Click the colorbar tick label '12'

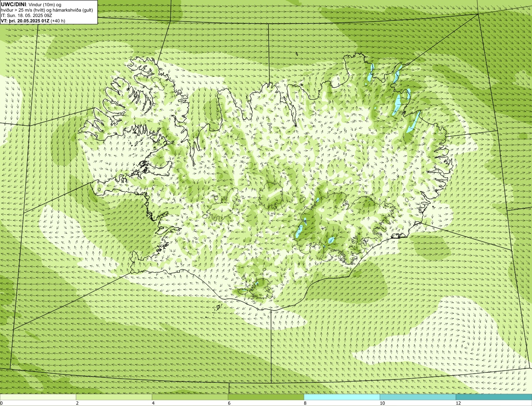(x=458, y=403)
